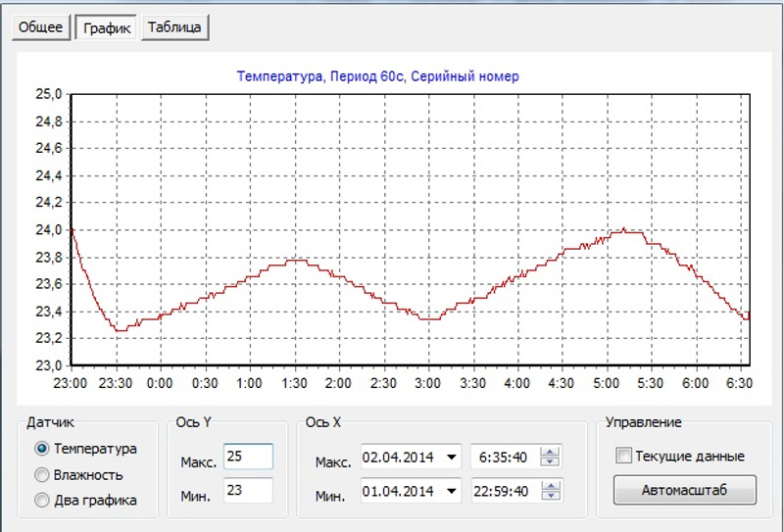Switch to the Таблица tab

176,26
